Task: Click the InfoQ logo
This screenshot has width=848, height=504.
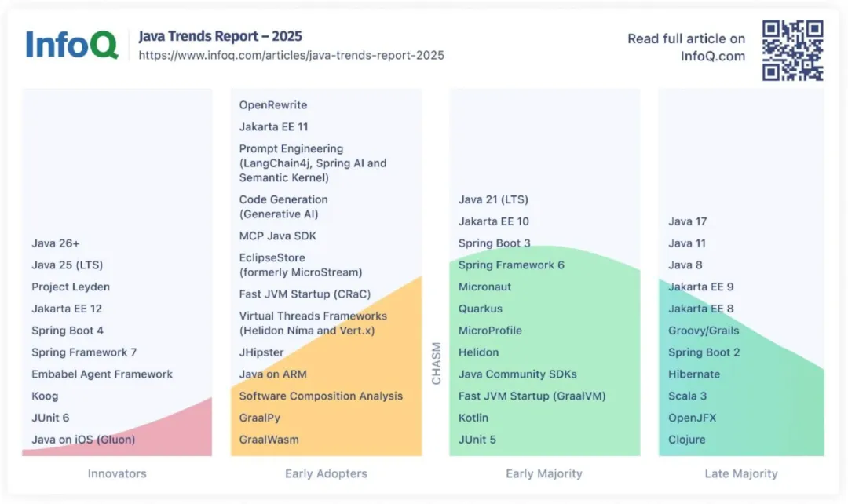Action: pos(72,44)
